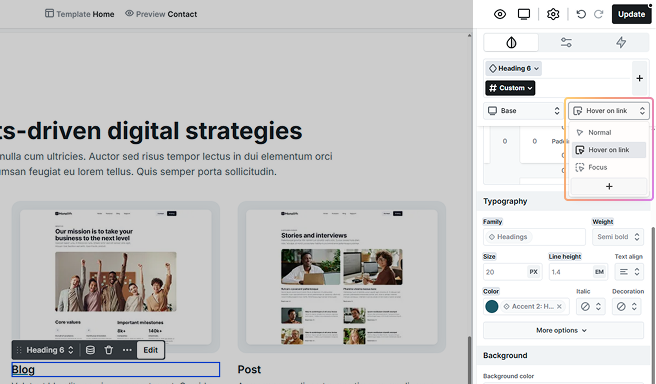Image resolution: width=656 pixels, height=384 pixels.
Task: Open the Italic option selector
Action: click(x=591, y=307)
